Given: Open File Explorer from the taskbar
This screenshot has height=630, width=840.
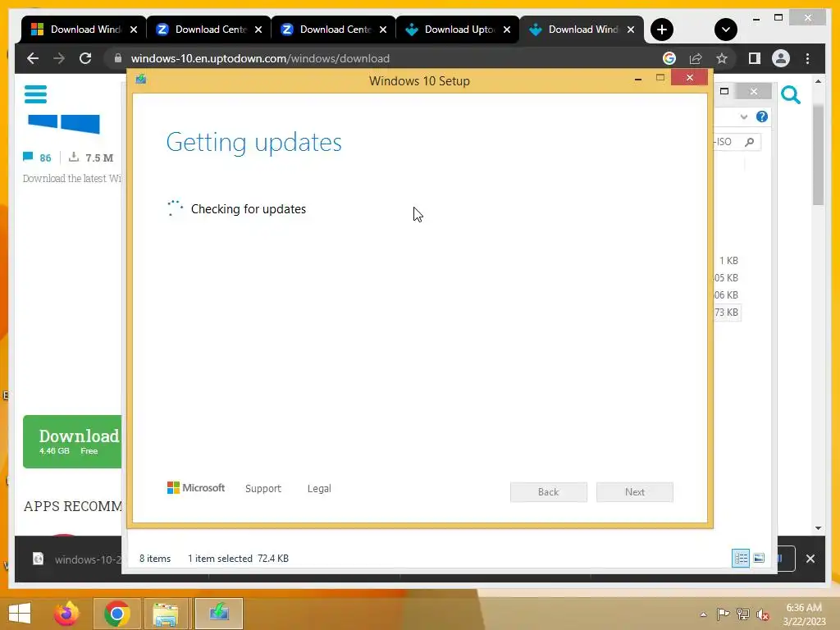Looking at the screenshot, I should tap(166, 614).
